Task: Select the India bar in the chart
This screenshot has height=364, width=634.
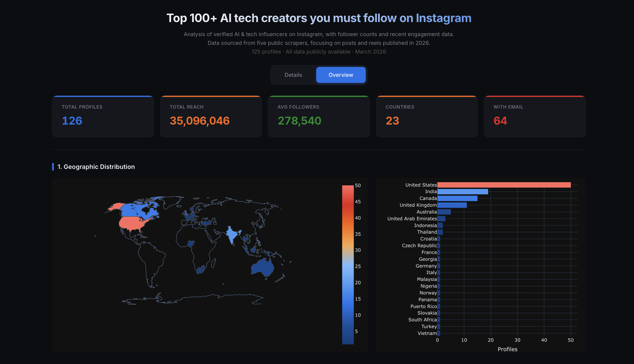Action: point(462,191)
